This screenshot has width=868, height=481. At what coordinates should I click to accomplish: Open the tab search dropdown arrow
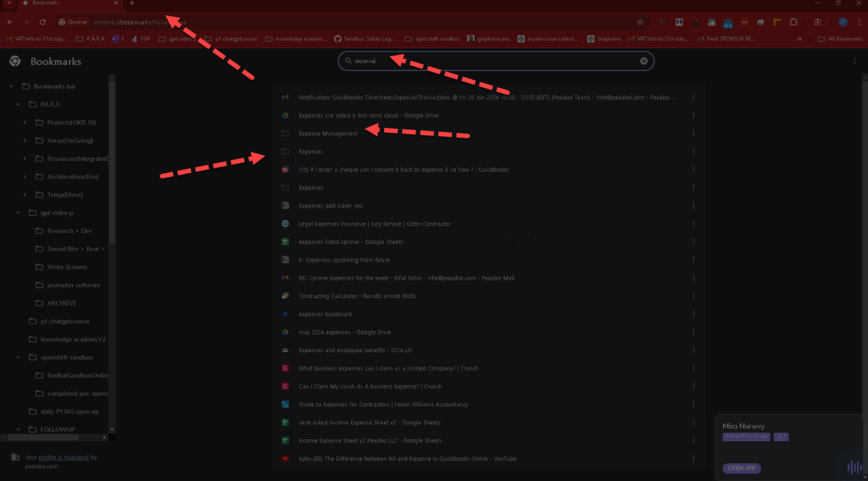click(8, 3)
